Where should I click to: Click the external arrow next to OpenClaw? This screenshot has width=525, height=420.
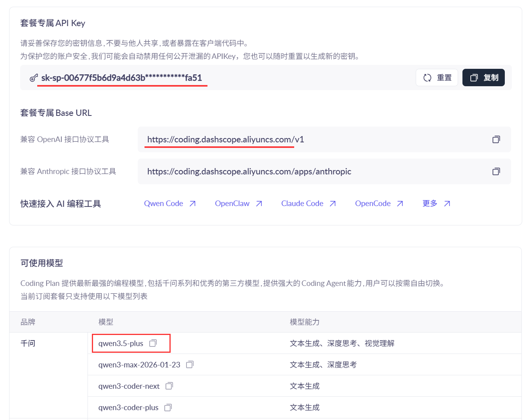tap(259, 204)
